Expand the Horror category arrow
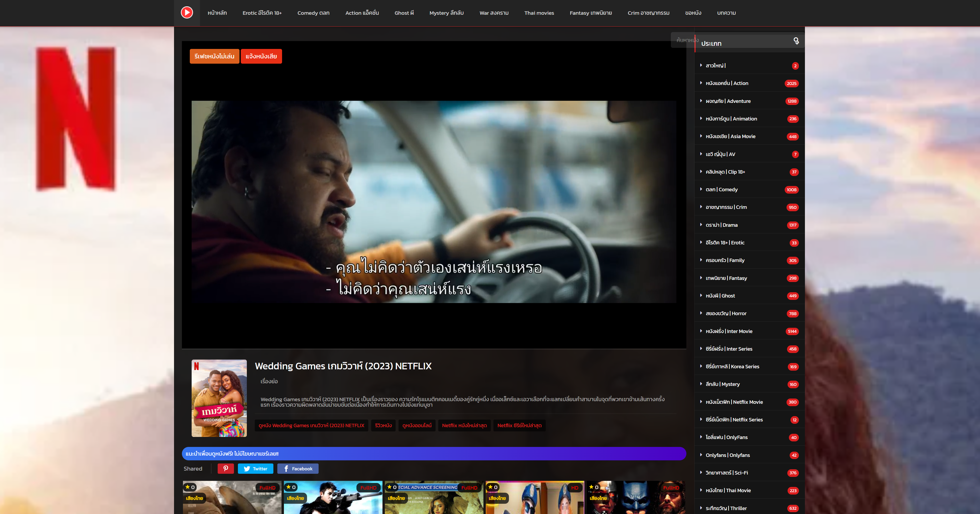This screenshot has width=980, height=514. coord(701,313)
